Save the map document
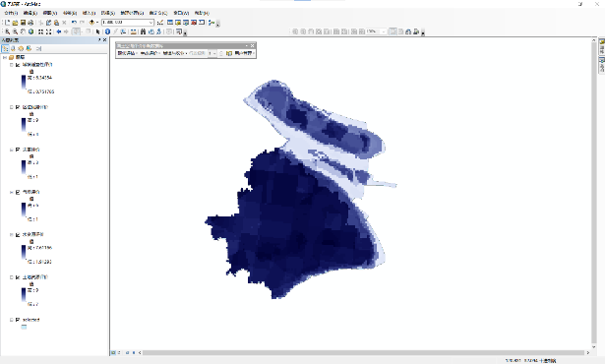 pyautogui.click(x=23, y=23)
